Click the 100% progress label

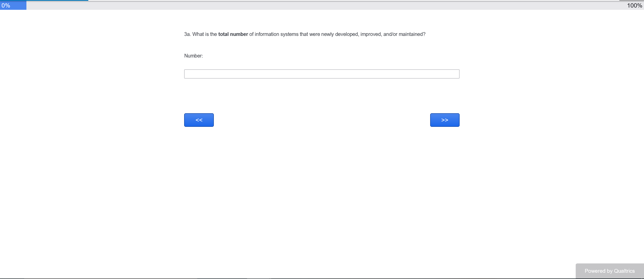coord(634,6)
